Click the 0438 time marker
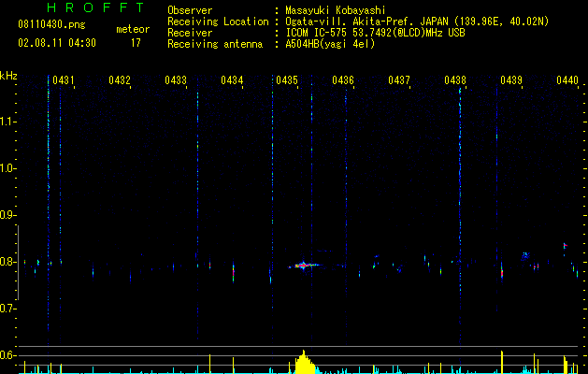 click(455, 80)
